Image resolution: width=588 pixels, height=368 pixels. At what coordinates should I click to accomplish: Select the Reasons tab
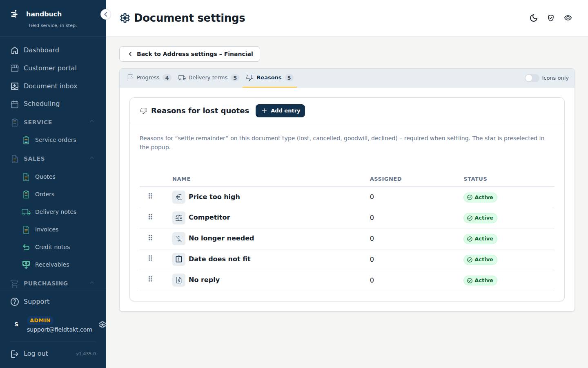269,78
